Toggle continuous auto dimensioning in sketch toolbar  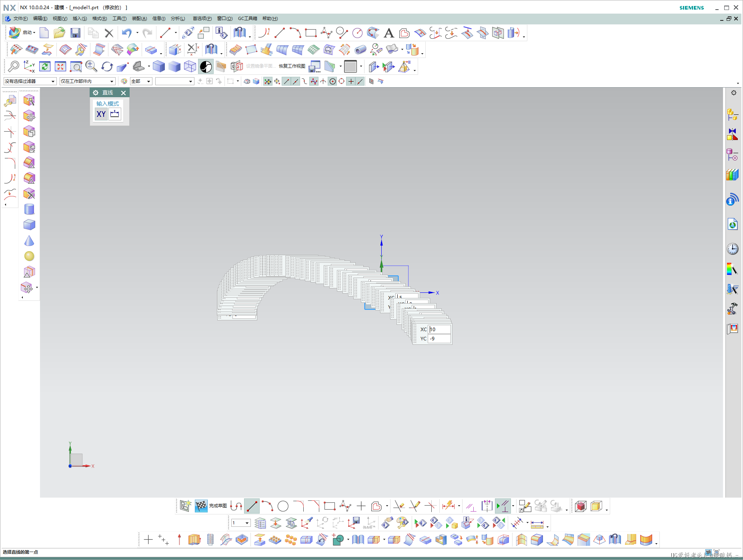(x=502, y=506)
